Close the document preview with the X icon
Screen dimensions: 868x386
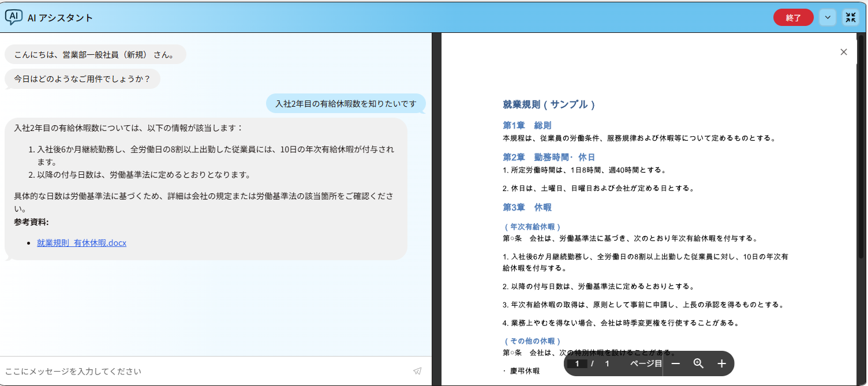click(x=844, y=51)
